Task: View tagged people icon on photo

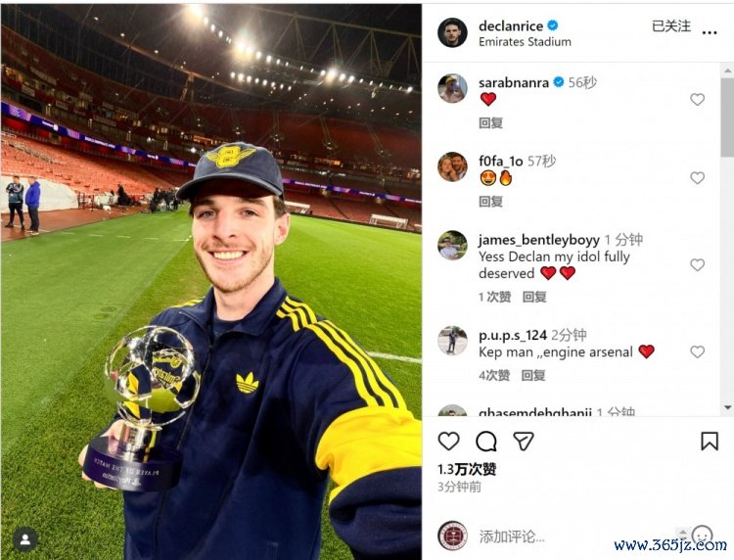Action: click(25, 539)
